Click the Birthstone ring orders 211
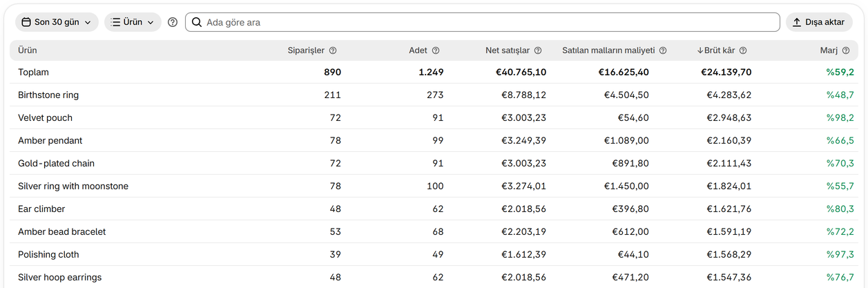 pyautogui.click(x=333, y=95)
